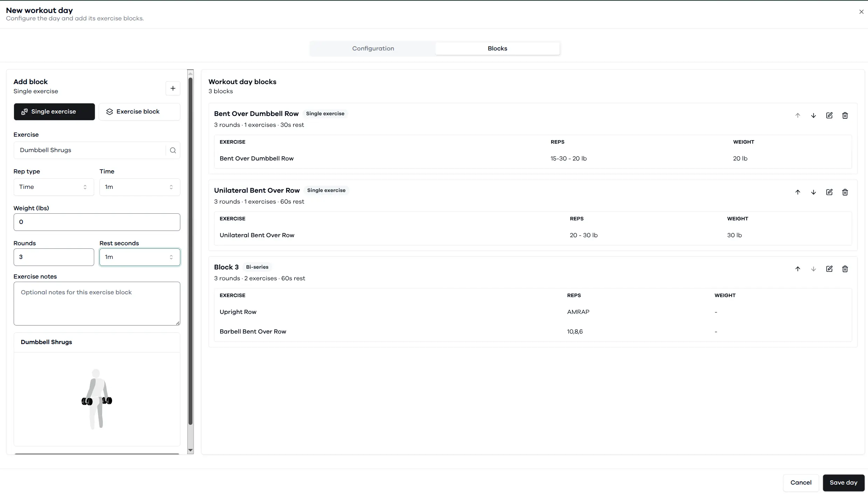This screenshot has width=868, height=494.
Task: Select Exercise block type
Action: coord(139,112)
